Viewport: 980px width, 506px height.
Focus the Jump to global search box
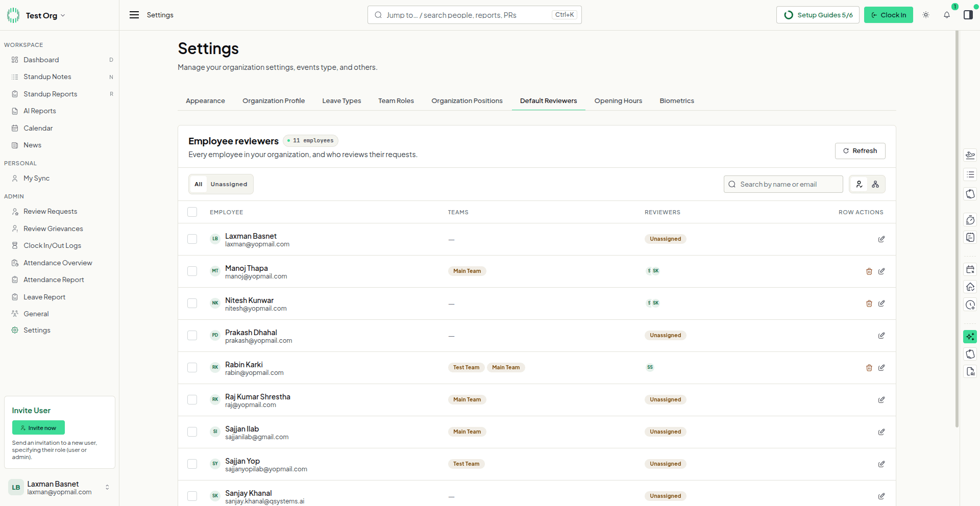[474, 15]
